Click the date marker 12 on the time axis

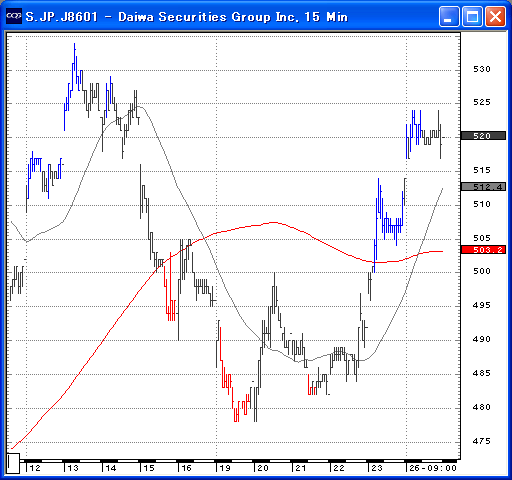click(35, 468)
